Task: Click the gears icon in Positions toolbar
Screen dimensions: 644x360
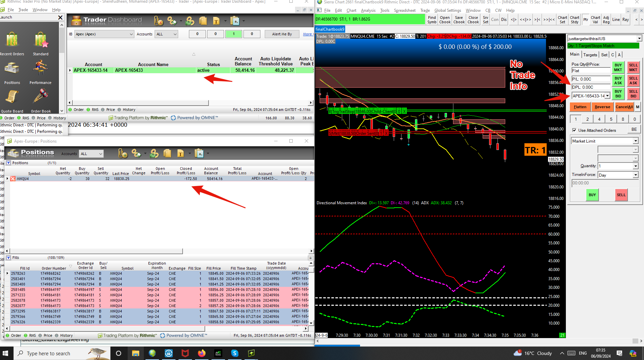Action: pos(136,154)
